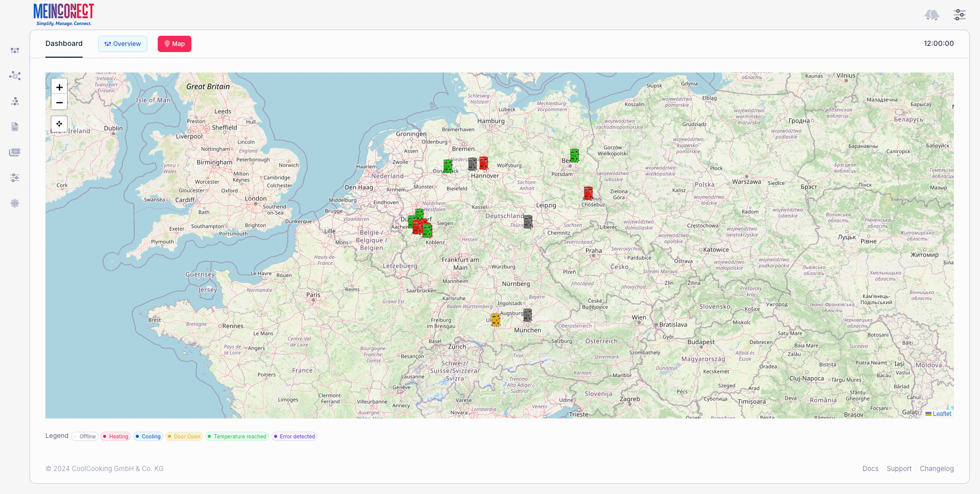The height and width of the screenshot is (494, 980).
Task: Open the devices sidebar icon
Action: pos(15,152)
